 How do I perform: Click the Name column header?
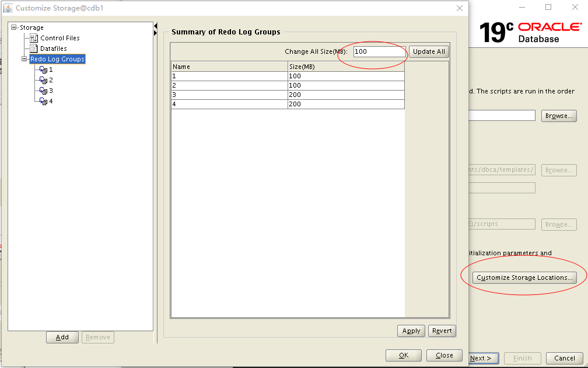pos(229,67)
